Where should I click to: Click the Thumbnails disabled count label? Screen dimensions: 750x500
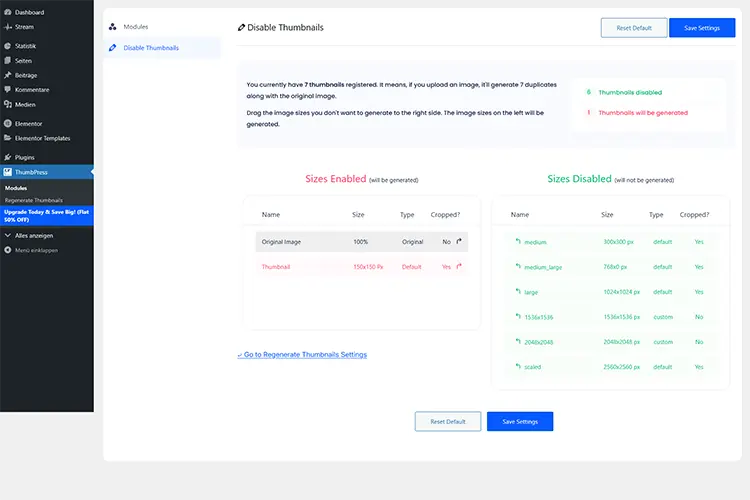[630, 92]
